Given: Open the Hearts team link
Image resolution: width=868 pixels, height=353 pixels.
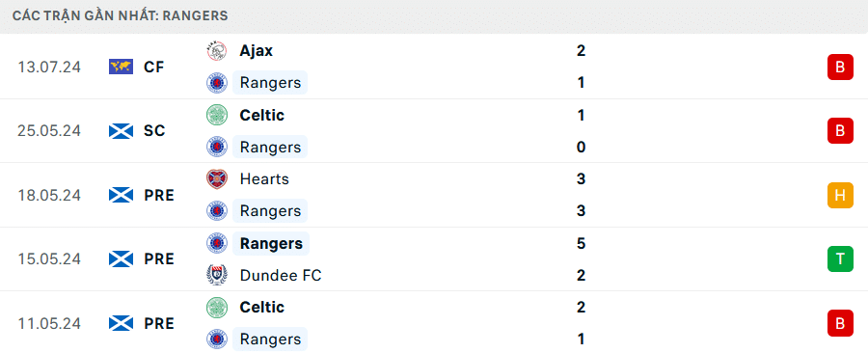Looking at the screenshot, I should coord(264,179).
